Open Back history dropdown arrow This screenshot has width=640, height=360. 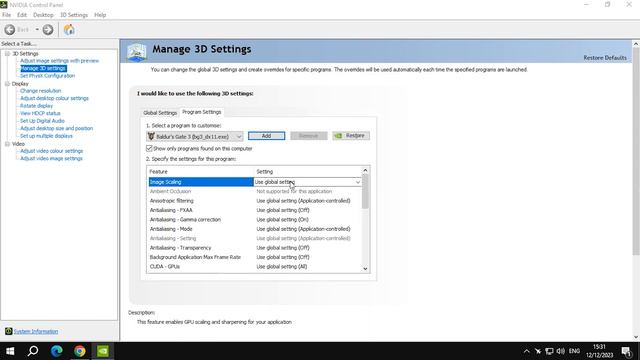coord(37,30)
